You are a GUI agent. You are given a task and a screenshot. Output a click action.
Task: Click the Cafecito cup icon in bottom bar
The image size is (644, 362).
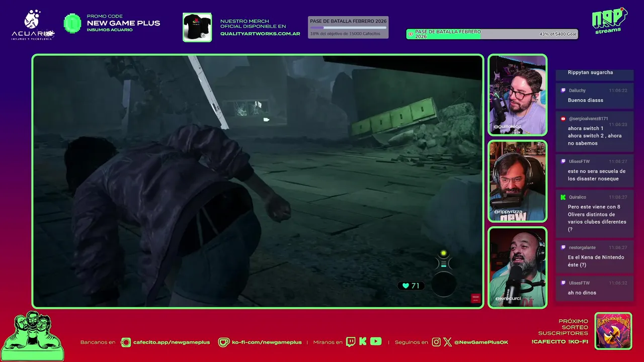pos(126,342)
